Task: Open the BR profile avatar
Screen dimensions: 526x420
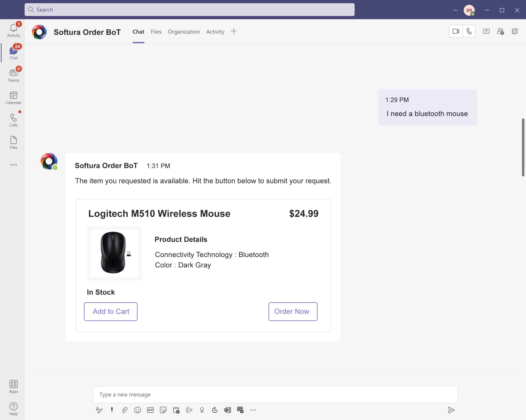Action: [x=469, y=10]
